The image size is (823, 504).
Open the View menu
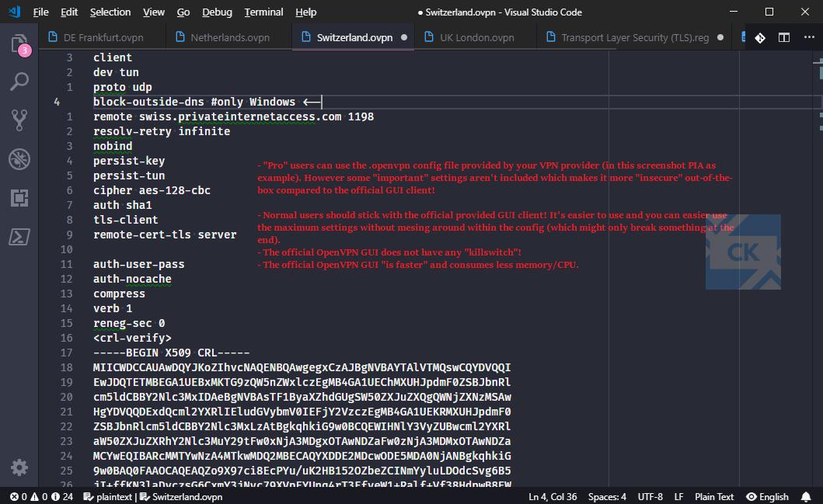(x=154, y=12)
